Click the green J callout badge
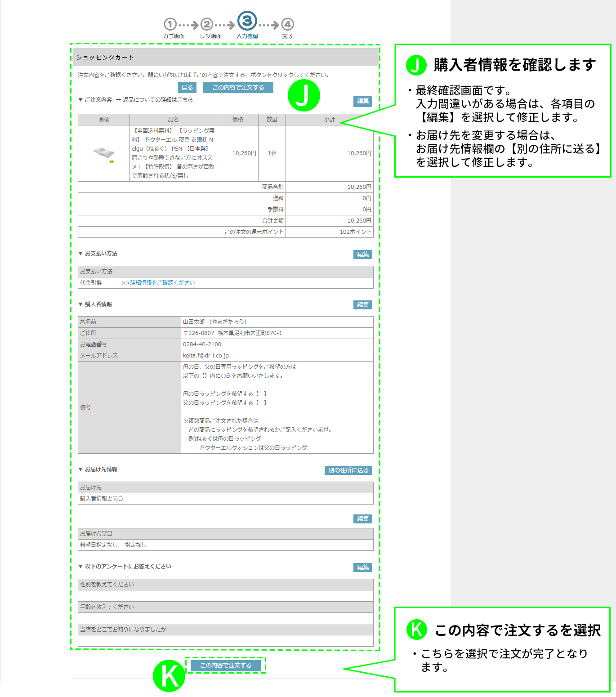This screenshot has width=616, height=697. (304, 95)
